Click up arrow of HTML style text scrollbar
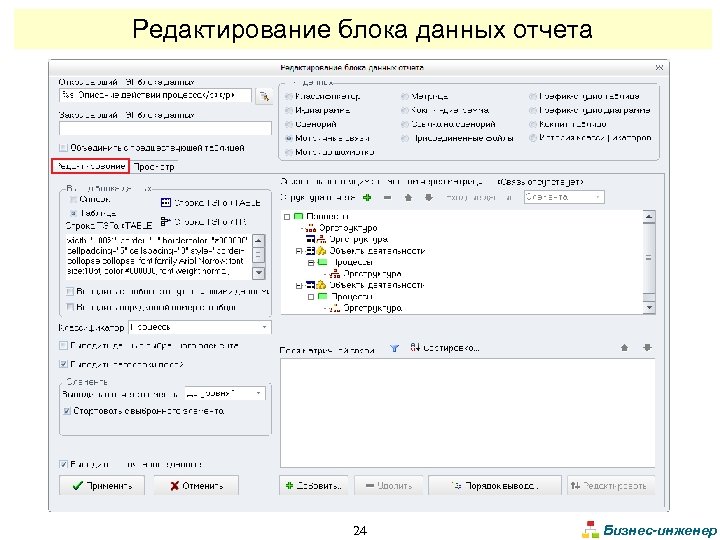 259,240
